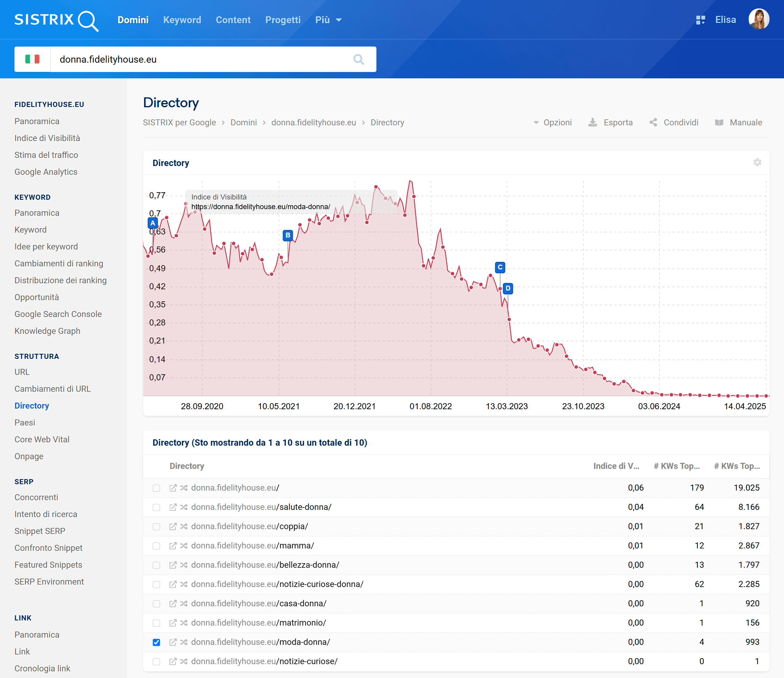Expand the Più dropdown menu
784x678 pixels.
pyautogui.click(x=328, y=20)
